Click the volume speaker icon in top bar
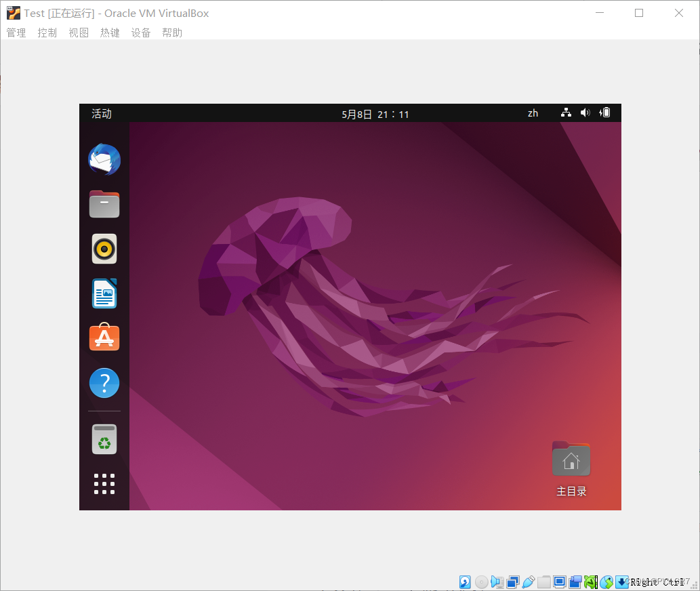Image resolution: width=700 pixels, height=591 pixels. [x=585, y=113]
